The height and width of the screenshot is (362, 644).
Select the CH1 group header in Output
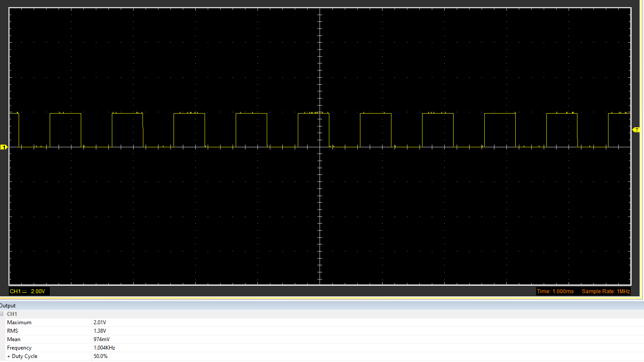(12, 314)
